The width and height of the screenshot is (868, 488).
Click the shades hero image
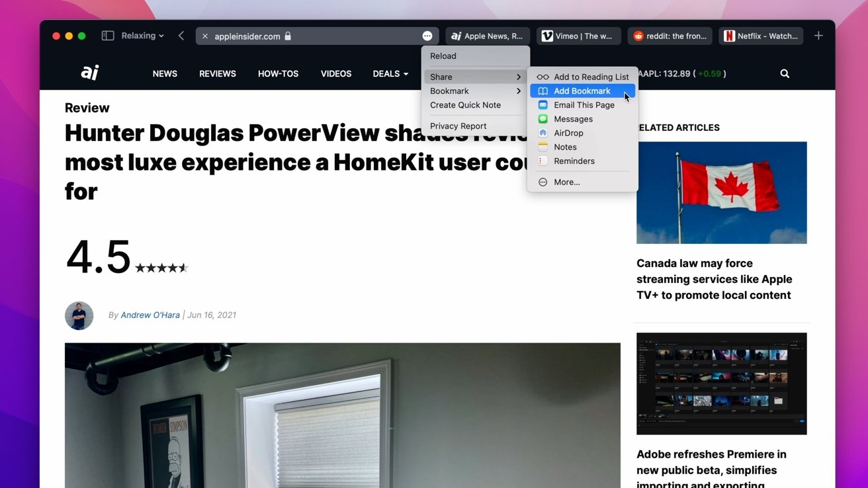tap(343, 415)
